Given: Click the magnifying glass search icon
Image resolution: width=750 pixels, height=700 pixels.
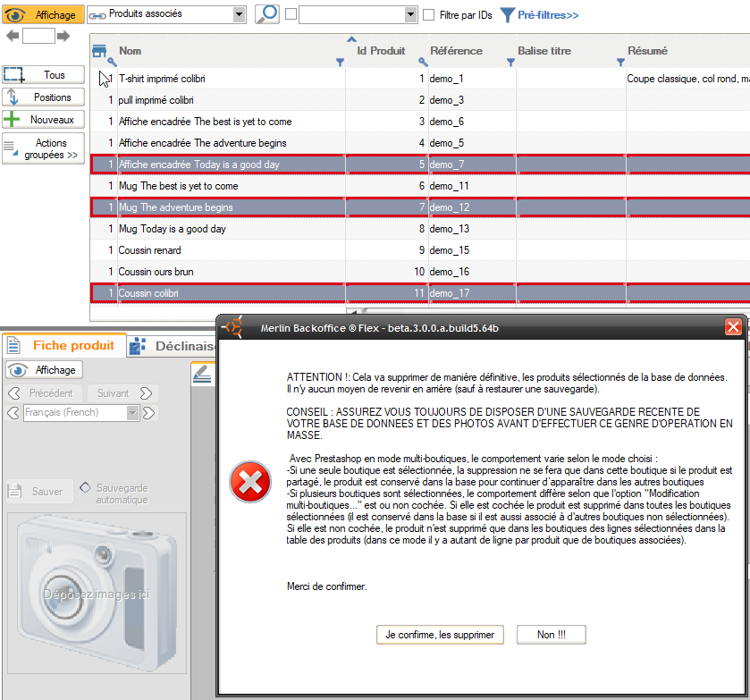Looking at the screenshot, I should [x=266, y=14].
